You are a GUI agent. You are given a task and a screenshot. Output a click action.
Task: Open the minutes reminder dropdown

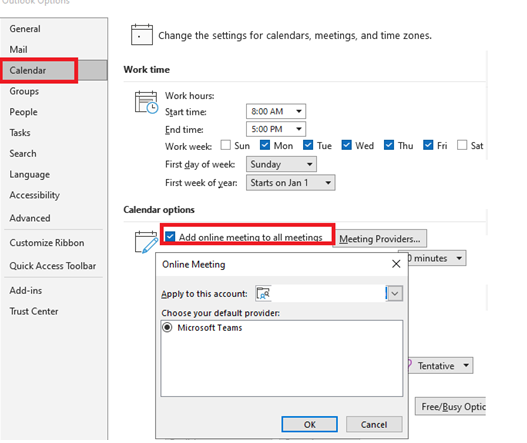[437, 258]
